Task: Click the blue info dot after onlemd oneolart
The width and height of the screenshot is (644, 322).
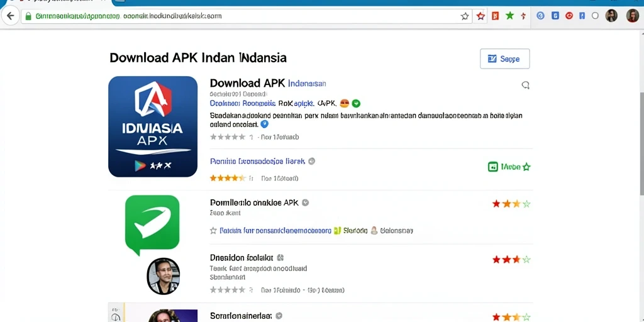Action: [x=265, y=124]
